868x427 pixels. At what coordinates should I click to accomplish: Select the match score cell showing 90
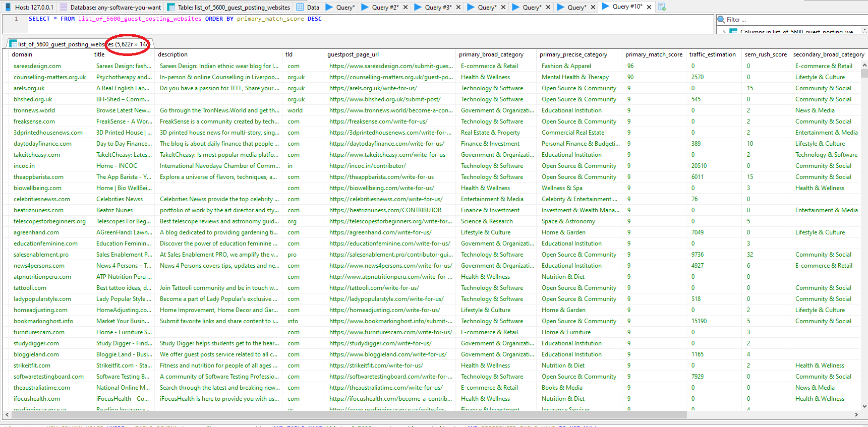pos(655,77)
